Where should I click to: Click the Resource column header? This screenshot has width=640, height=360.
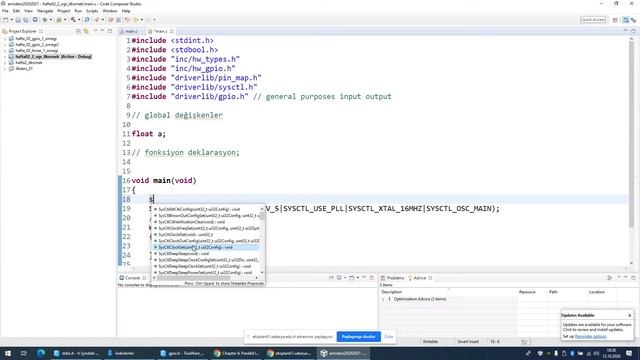(x=532, y=292)
